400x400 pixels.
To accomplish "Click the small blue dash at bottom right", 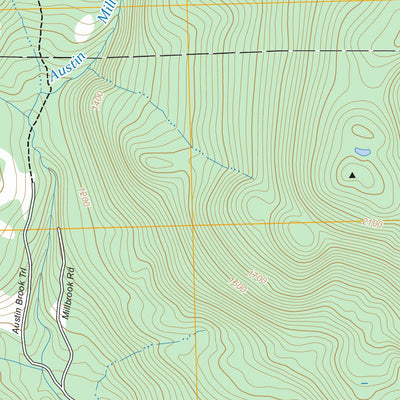I will coord(365,384).
